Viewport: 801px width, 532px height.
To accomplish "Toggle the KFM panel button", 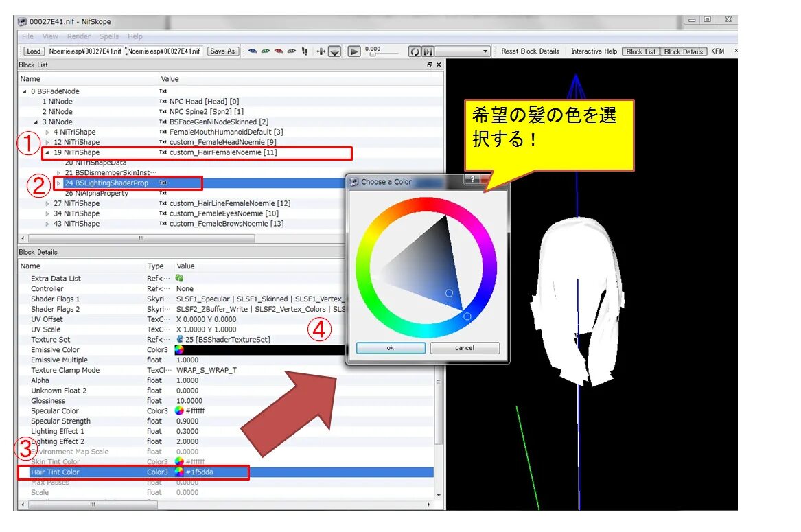I will point(718,51).
